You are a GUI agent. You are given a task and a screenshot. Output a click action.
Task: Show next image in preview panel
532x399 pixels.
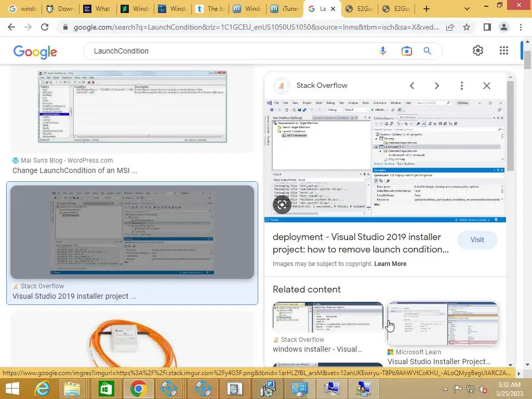(x=436, y=86)
